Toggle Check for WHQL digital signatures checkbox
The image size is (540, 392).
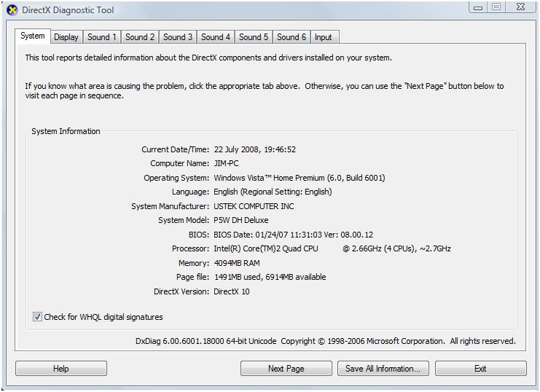(37, 316)
